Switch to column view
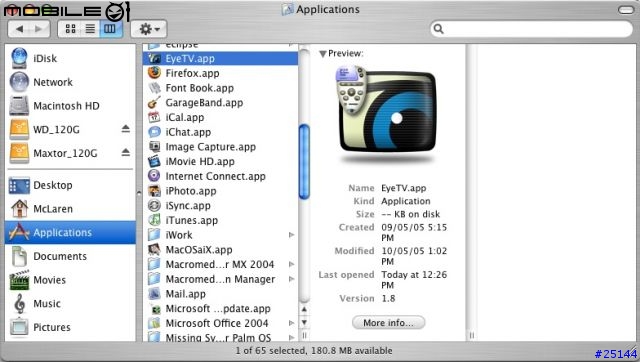Screen dimensions: 640x362 click(110, 29)
